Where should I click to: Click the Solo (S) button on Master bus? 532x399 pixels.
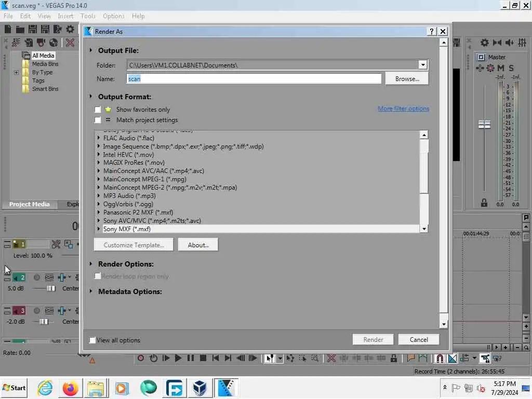coord(511,68)
